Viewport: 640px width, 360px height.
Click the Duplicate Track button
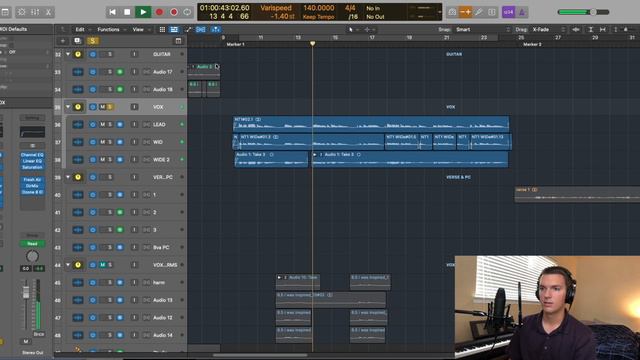tap(77, 41)
